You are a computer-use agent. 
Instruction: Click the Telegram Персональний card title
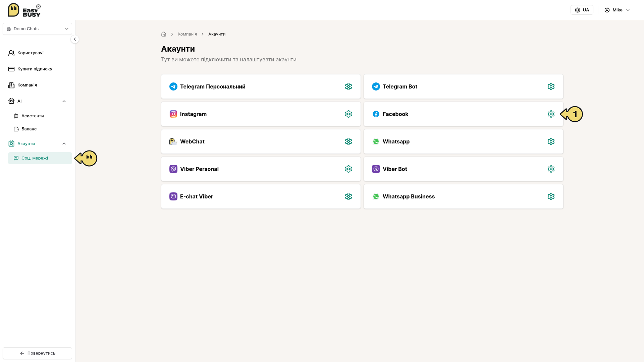tap(213, 86)
